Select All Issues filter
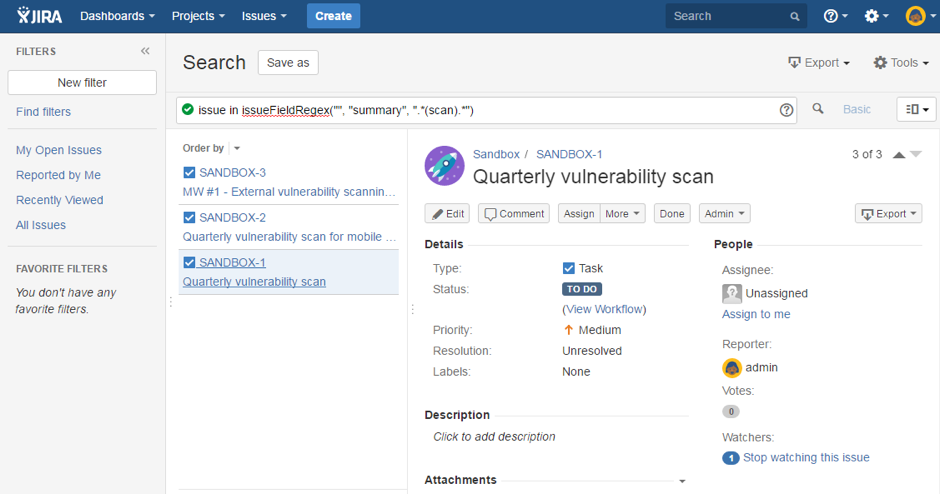940x494 pixels. tap(41, 225)
